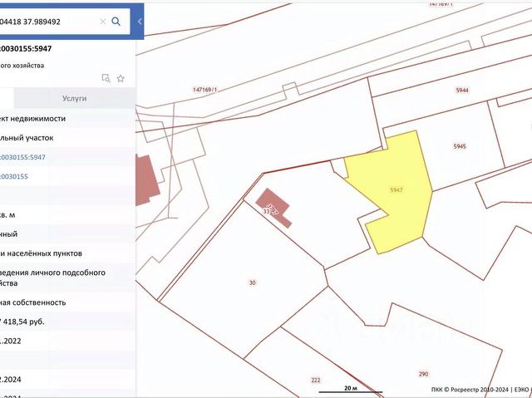532x398 pixels.
Task: Click the parcel heading 0030155:5947 title
Action: point(26,48)
